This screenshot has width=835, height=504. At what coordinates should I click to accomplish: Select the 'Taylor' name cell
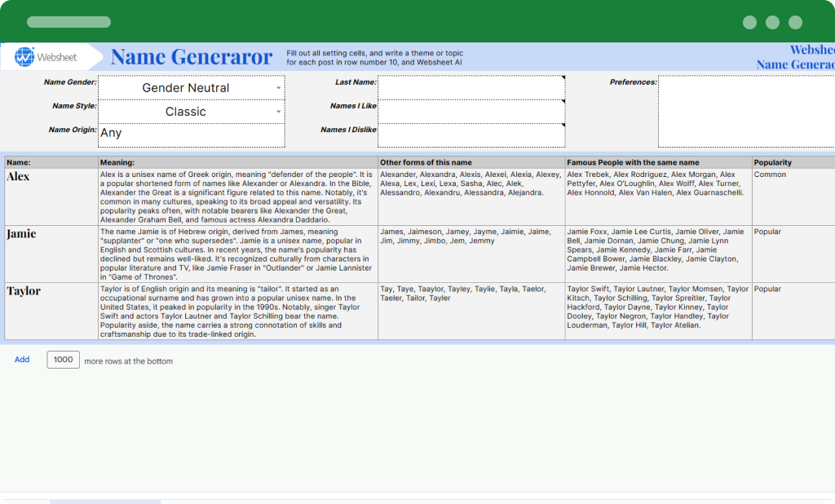pos(51,312)
